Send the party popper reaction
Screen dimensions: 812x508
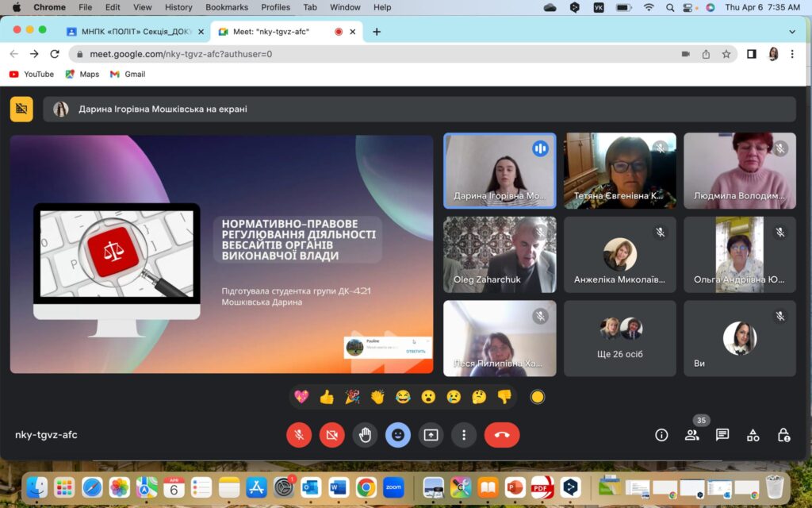click(352, 397)
